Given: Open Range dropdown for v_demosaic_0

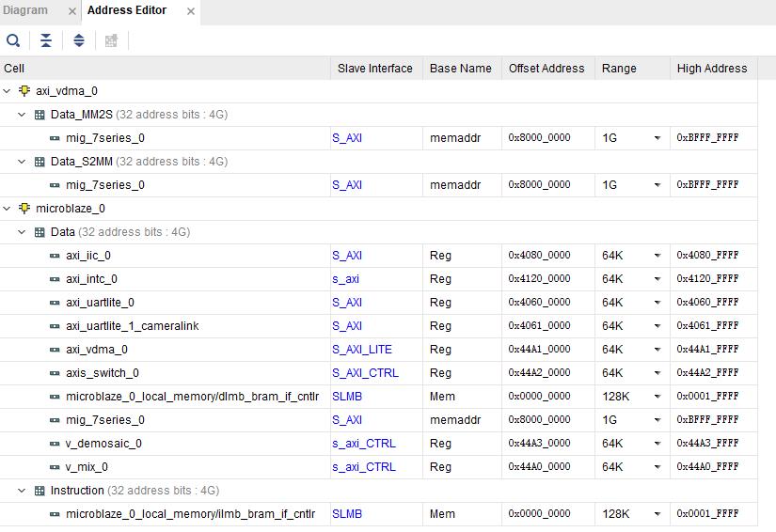Looking at the screenshot, I should [657, 444].
